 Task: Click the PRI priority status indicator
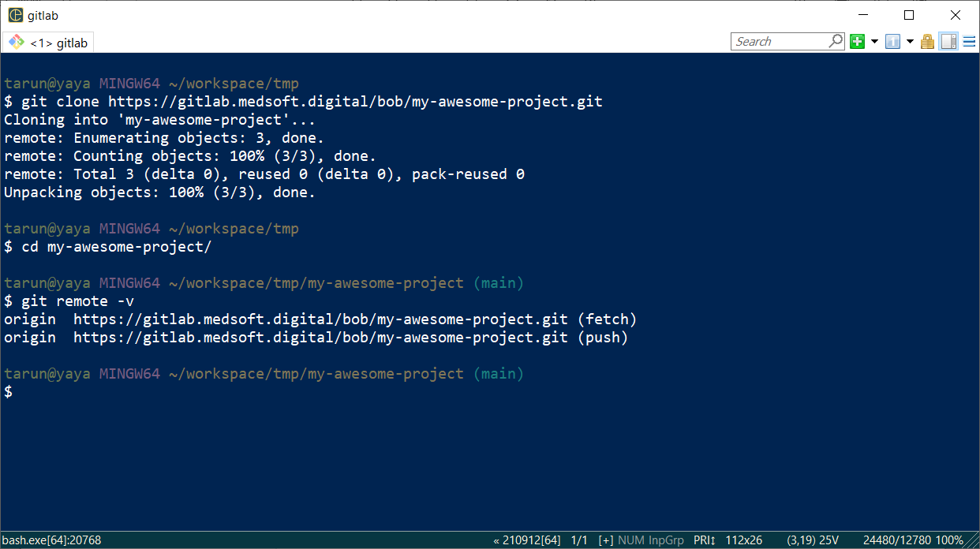[704, 540]
